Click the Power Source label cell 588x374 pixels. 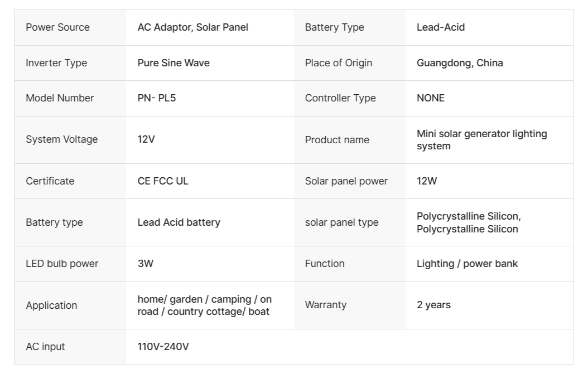(x=57, y=27)
